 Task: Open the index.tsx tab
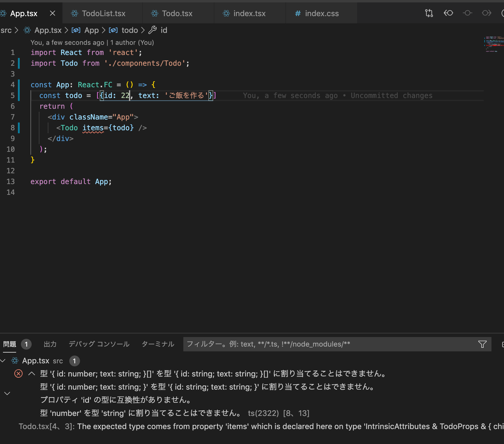point(250,13)
